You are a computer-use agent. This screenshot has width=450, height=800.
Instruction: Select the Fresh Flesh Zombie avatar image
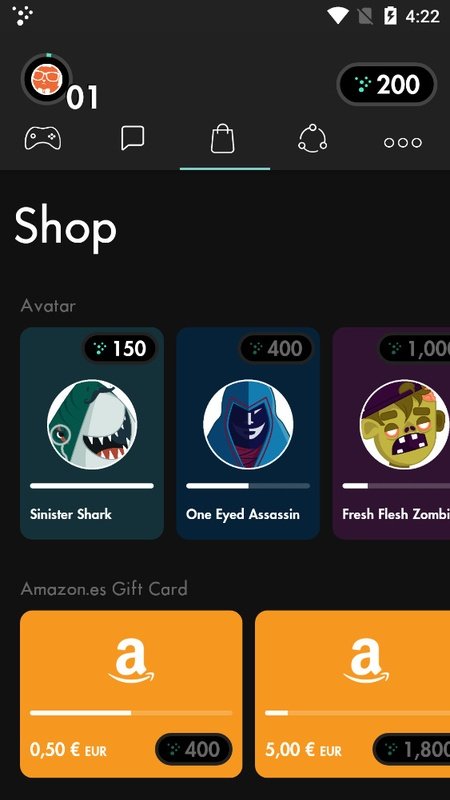click(x=404, y=424)
